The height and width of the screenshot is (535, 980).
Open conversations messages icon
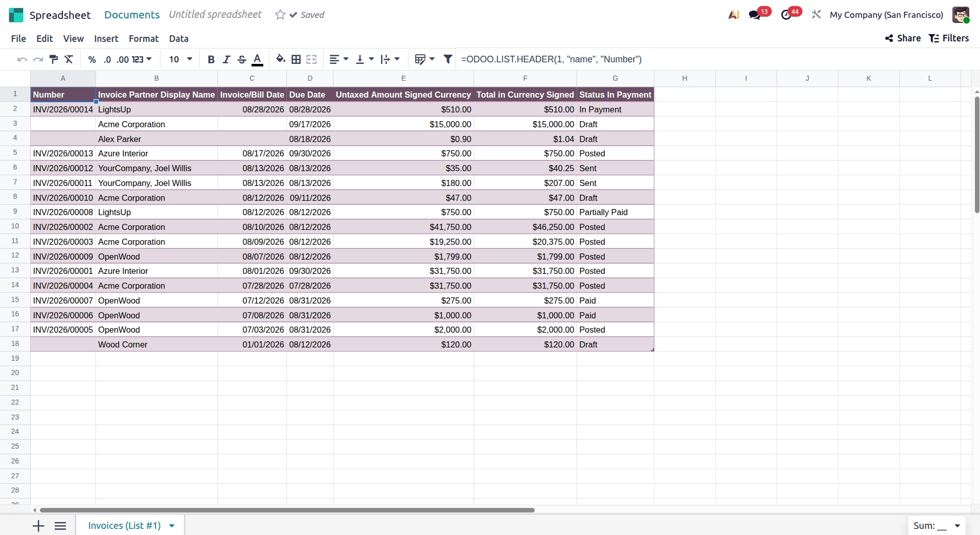pyautogui.click(x=755, y=15)
